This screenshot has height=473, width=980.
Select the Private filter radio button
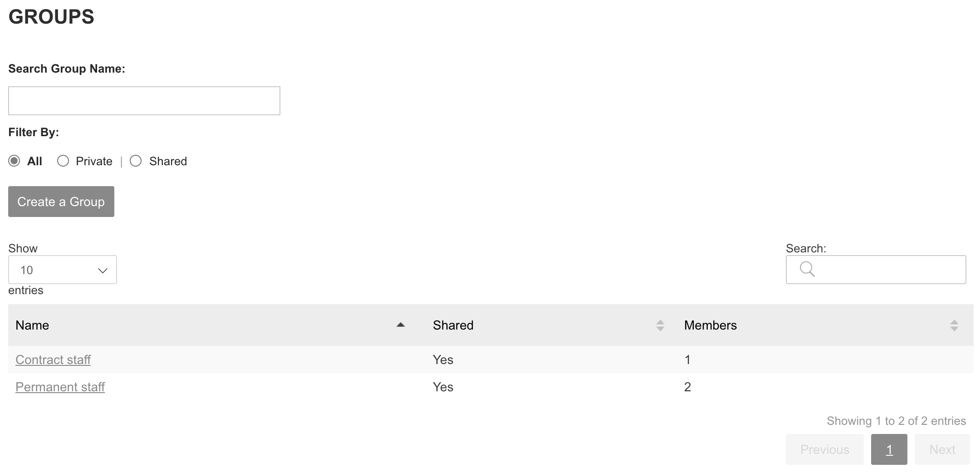click(x=63, y=161)
